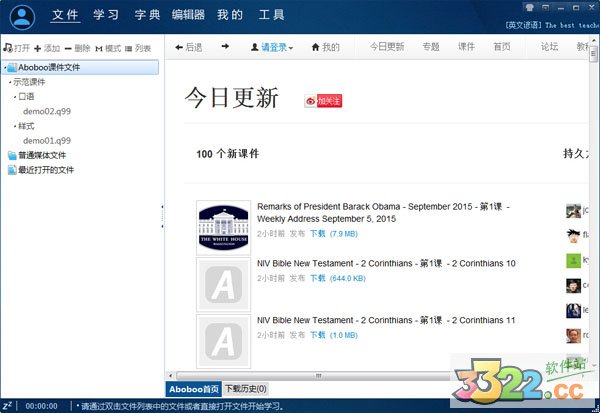The height and width of the screenshot is (413, 600).
Task: Open the 工具 menu
Action: [271, 15]
